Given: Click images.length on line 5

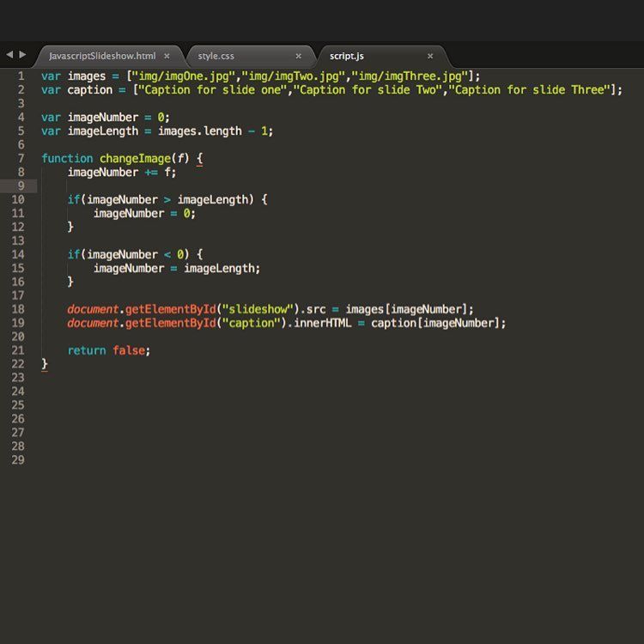Looking at the screenshot, I should 200,131.
